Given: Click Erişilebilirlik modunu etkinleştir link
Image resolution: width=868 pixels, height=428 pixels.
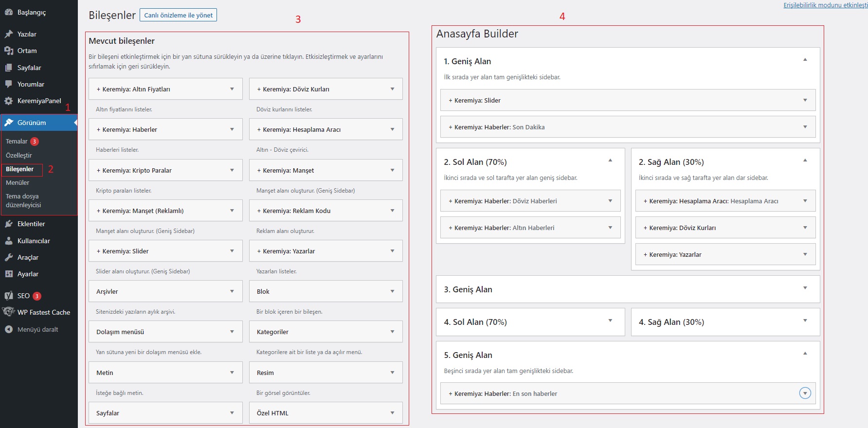Looking at the screenshot, I should click(x=825, y=5).
